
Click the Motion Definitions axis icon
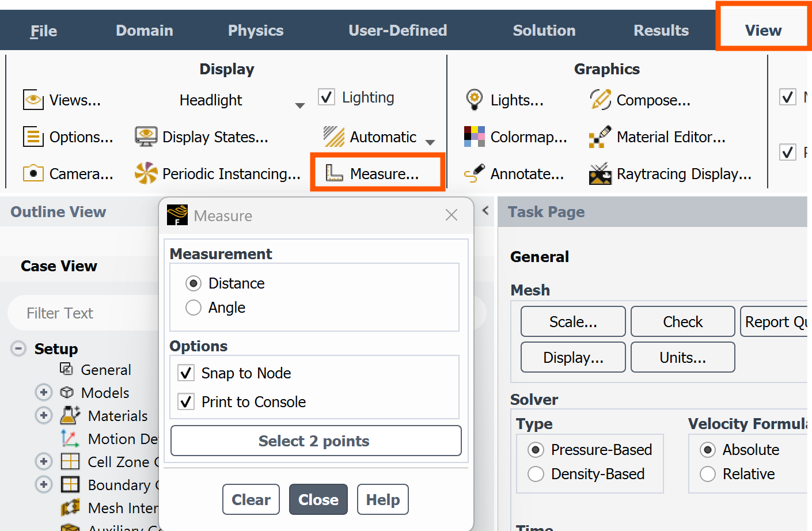(x=70, y=439)
